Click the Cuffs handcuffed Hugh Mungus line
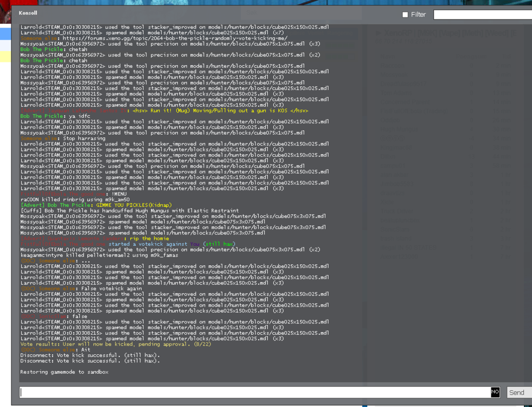Viewport: 532px width, 407px height. [129, 211]
